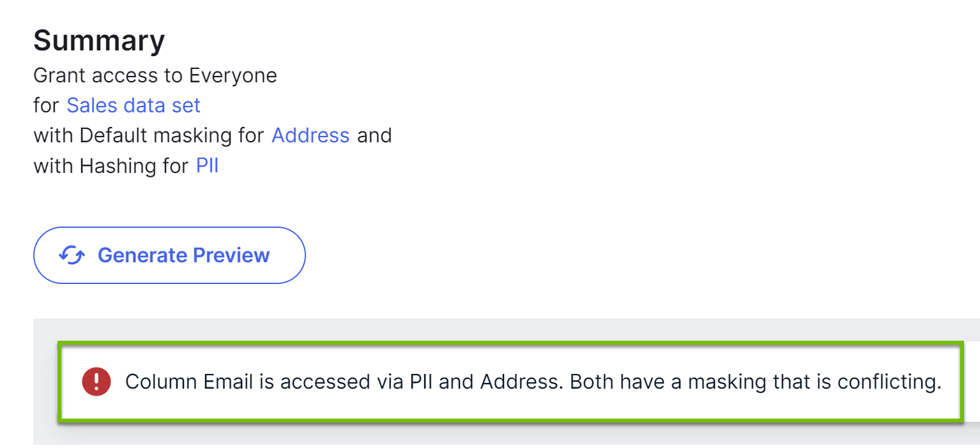Open the Address link in the summary

310,135
